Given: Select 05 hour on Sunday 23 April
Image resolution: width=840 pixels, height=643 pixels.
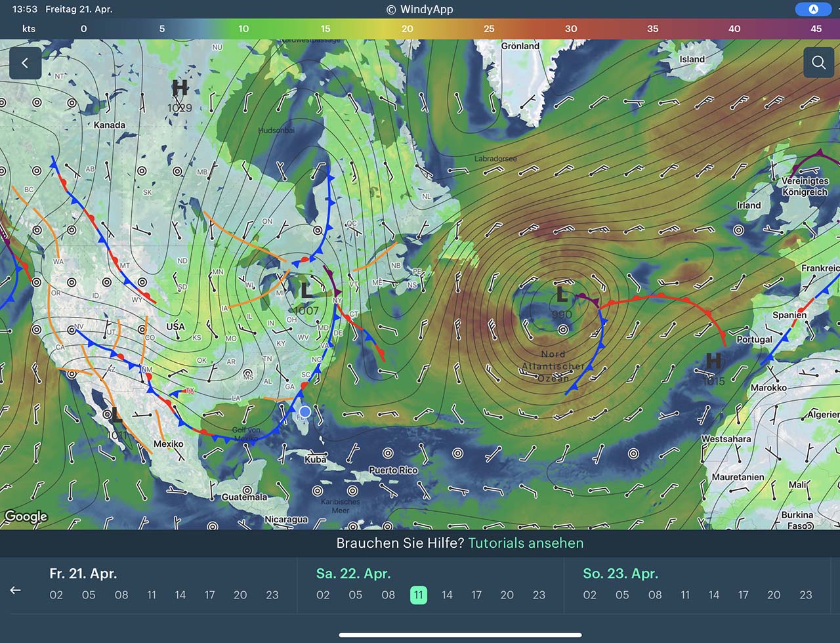Looking at the screenshot, I should coord(622,595).
